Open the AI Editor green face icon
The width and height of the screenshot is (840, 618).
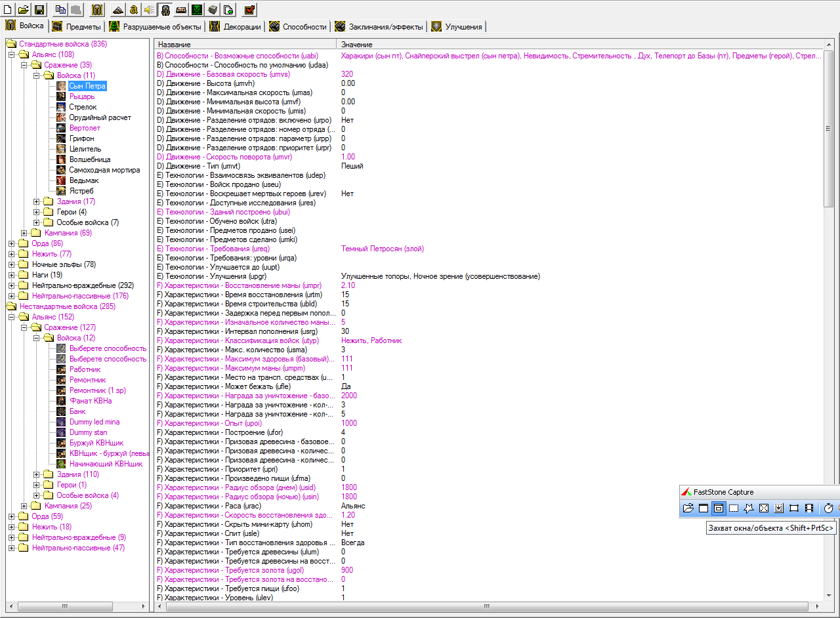197,10
